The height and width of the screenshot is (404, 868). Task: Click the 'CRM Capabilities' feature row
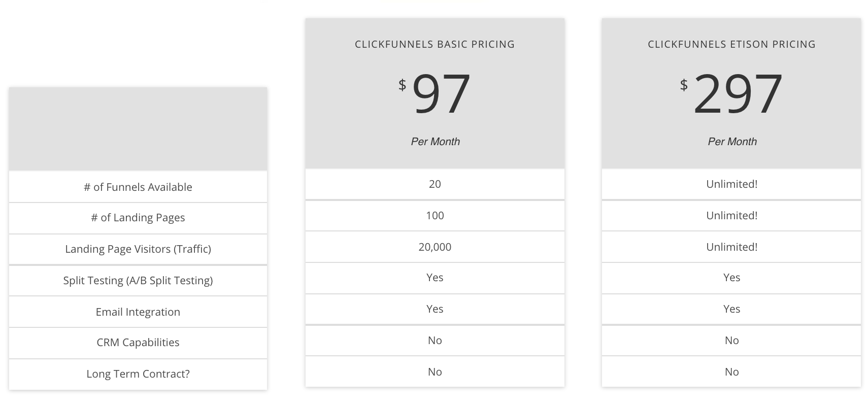(138, 343)
